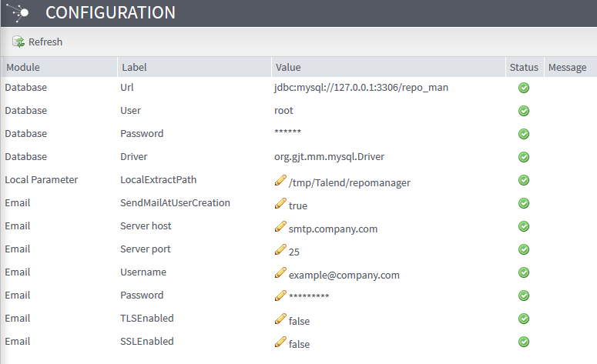Click the Refresh button

click(x=37, y=42)
